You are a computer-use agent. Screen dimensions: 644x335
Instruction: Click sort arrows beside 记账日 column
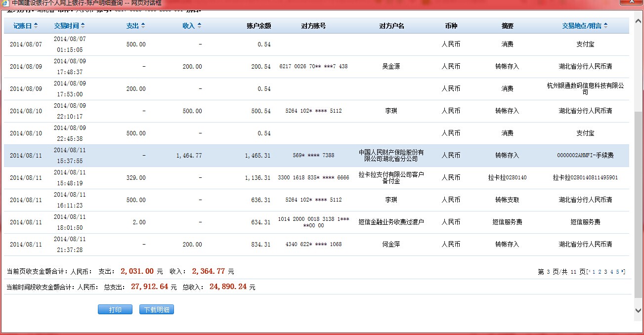[x=36, y=26]
